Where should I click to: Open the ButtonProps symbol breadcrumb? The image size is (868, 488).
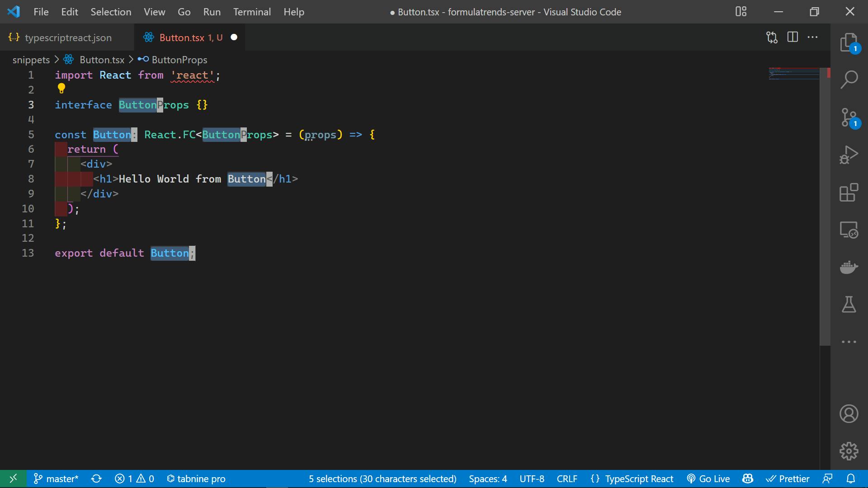[179, 60]
